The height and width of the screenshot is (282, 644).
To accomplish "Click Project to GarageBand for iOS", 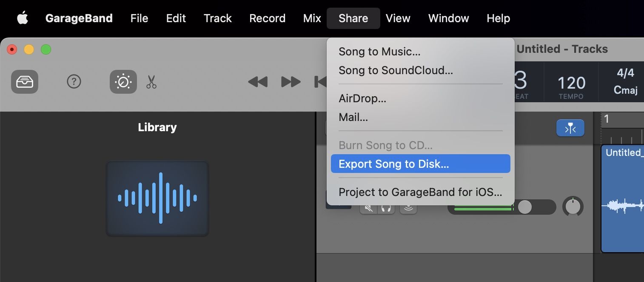I will point(420,192).
